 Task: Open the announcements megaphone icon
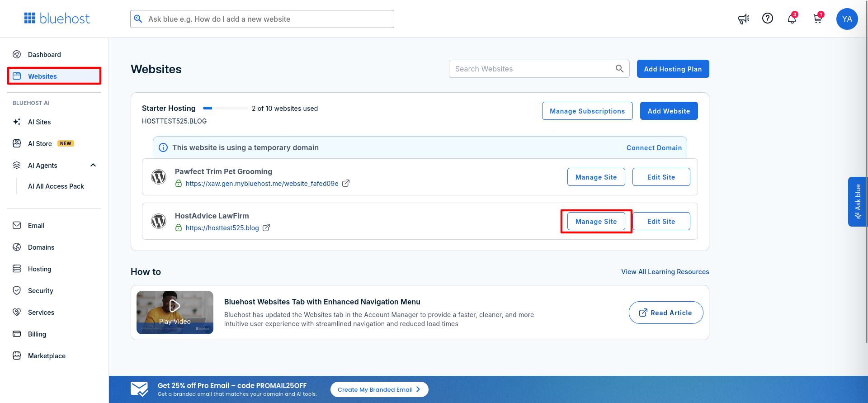pos(744,19)
